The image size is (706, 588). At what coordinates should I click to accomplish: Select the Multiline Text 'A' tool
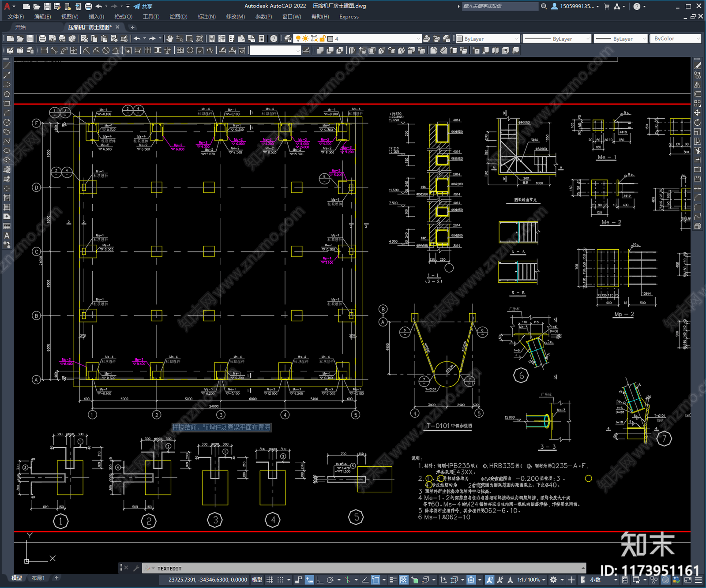(7, 236)
